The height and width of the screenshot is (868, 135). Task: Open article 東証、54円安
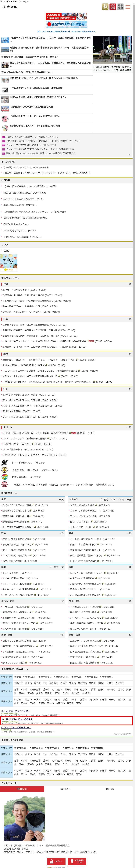click(x=10, y=573)
